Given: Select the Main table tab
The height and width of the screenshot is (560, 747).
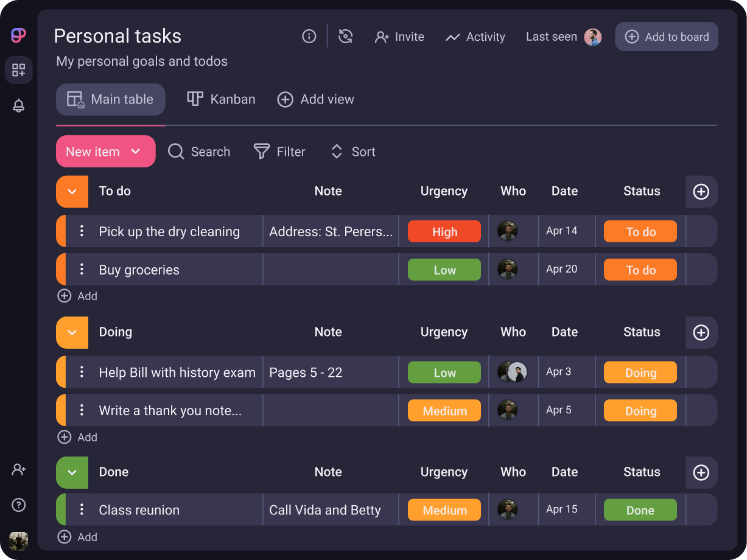Looking at the screenshot, I should (x=110, y=99).
